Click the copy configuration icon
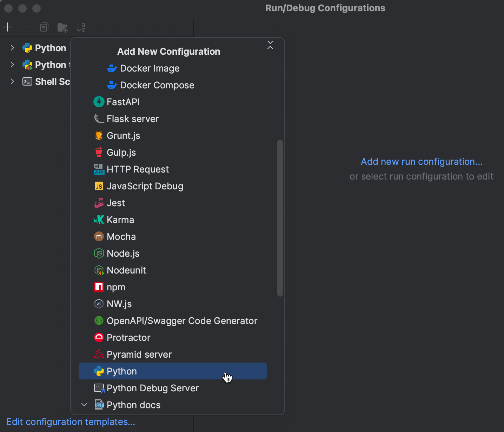The width and height of the screenshot is (504, 432). click(44, 27)
